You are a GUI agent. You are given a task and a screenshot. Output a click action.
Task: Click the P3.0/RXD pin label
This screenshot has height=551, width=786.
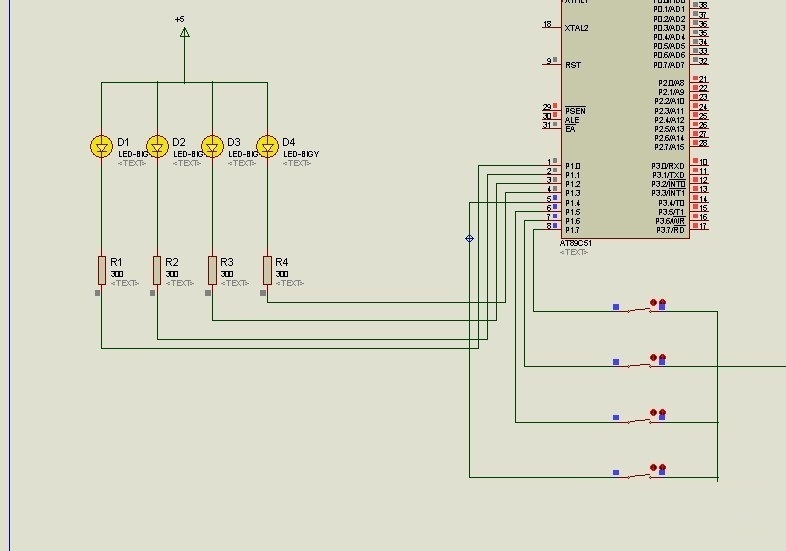pyautogui.click(x=668, y=166)
